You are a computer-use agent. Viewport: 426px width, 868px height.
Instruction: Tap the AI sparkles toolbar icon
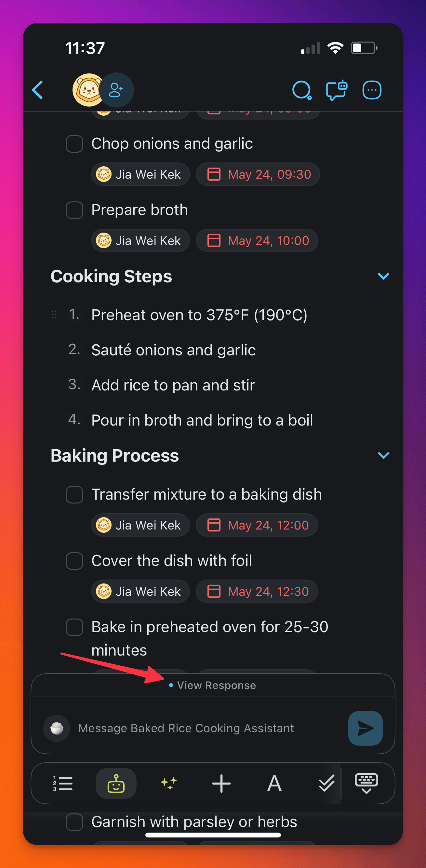coord(169,783)
